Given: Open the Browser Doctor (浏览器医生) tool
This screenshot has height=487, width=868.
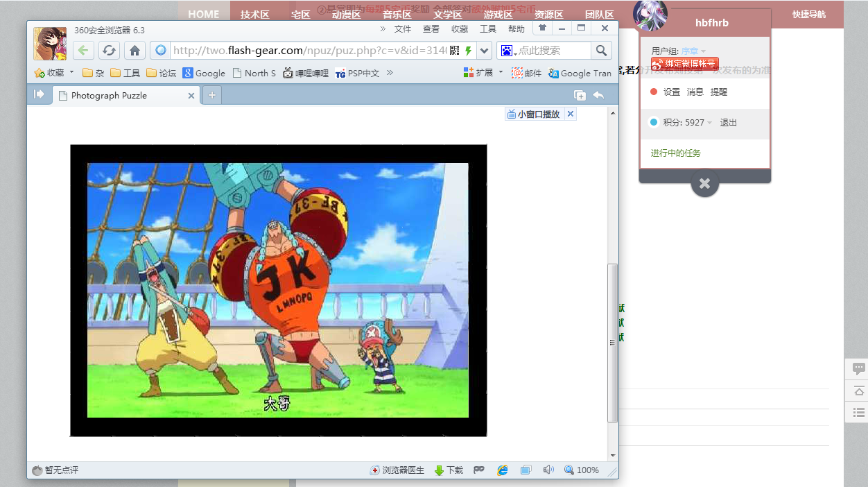Looking at the screenshot, I should [397, 470].
